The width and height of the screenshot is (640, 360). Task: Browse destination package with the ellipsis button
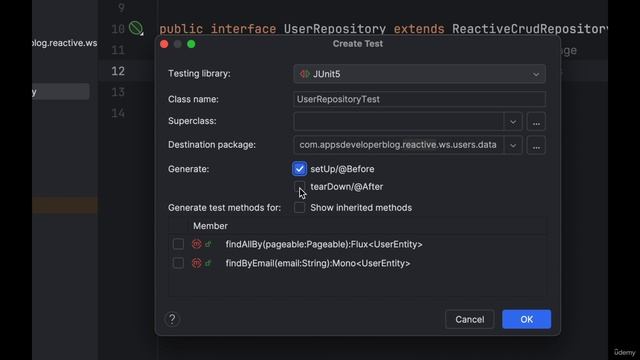(536, 145)
